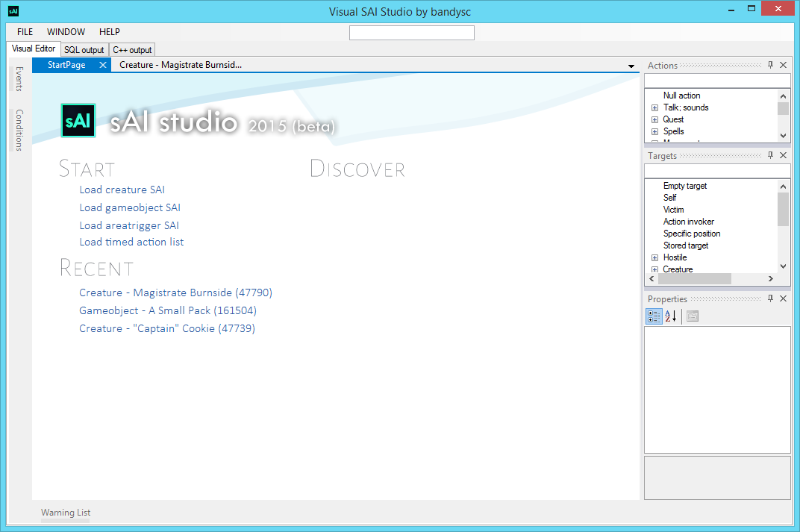Click Targets horizontal scroll left arrow

coord(651,278)
